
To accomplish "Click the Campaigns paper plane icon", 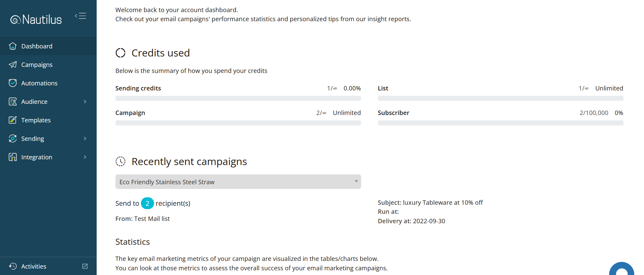I will (x=13, y=65).
